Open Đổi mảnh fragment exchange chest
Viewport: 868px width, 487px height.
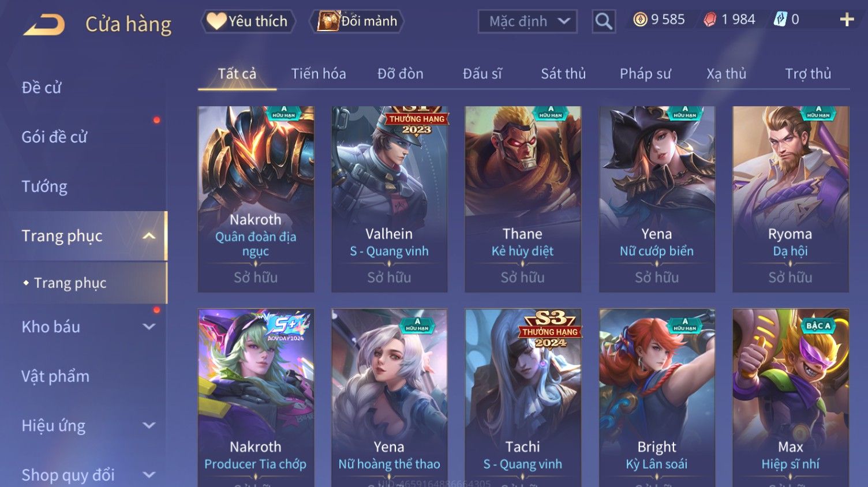pos(357,21)
